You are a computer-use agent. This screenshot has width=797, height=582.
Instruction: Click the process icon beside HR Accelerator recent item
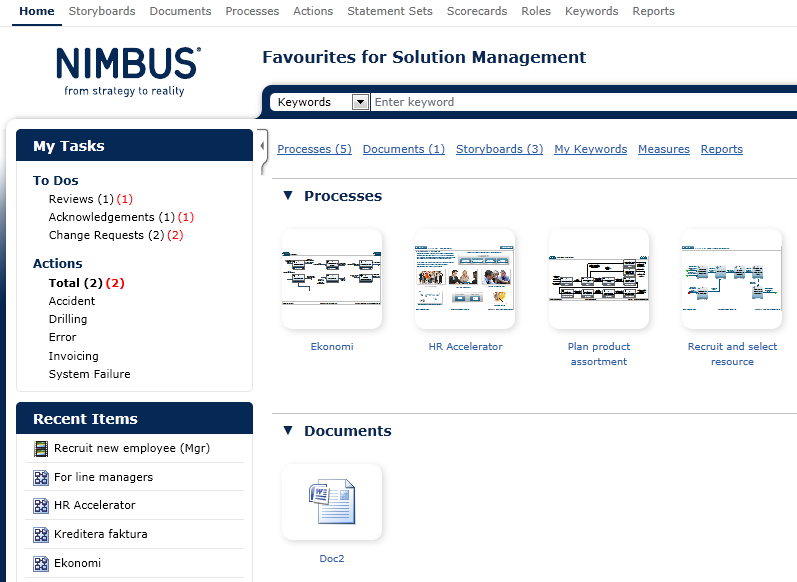click(x=41, y=505)
